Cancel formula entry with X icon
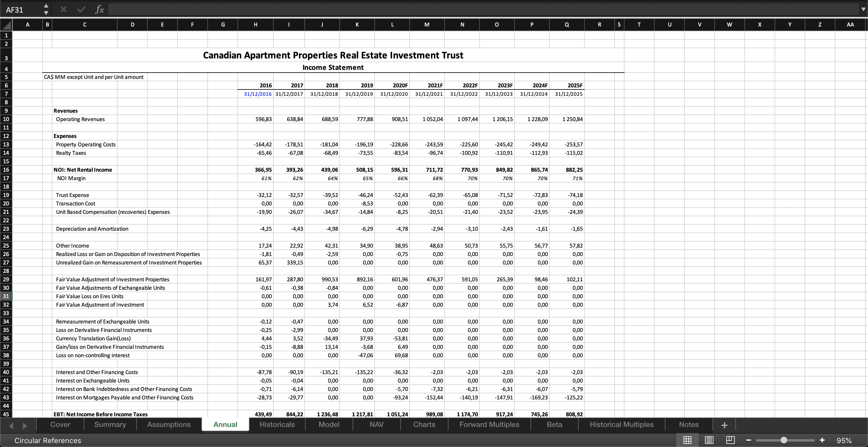Screen dimensions: 868x447 (63, 9)
